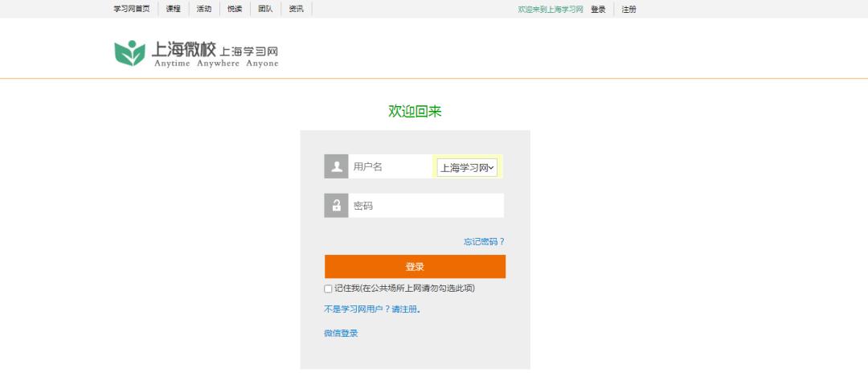Click the 登录 link in the top bar
Image resolution: width=868 pixels, height=385 pixels.
598,10
